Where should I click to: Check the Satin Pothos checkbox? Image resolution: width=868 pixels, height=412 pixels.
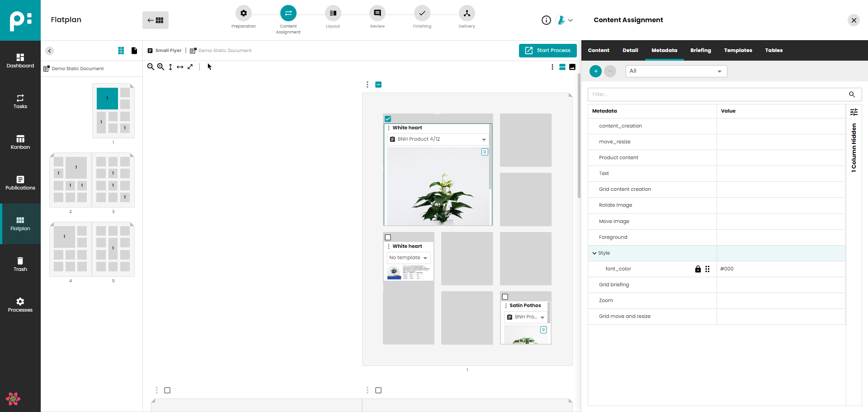click(505, 297)
